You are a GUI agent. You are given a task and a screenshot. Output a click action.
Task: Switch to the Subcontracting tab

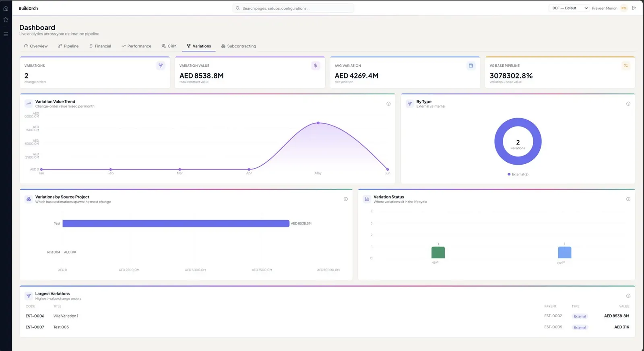(239, 46)
